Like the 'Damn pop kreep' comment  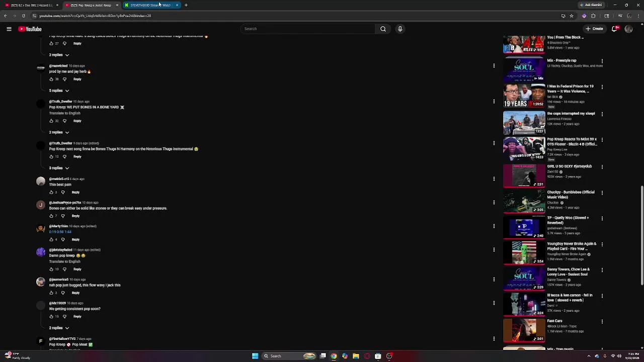(x=51, y=269)
